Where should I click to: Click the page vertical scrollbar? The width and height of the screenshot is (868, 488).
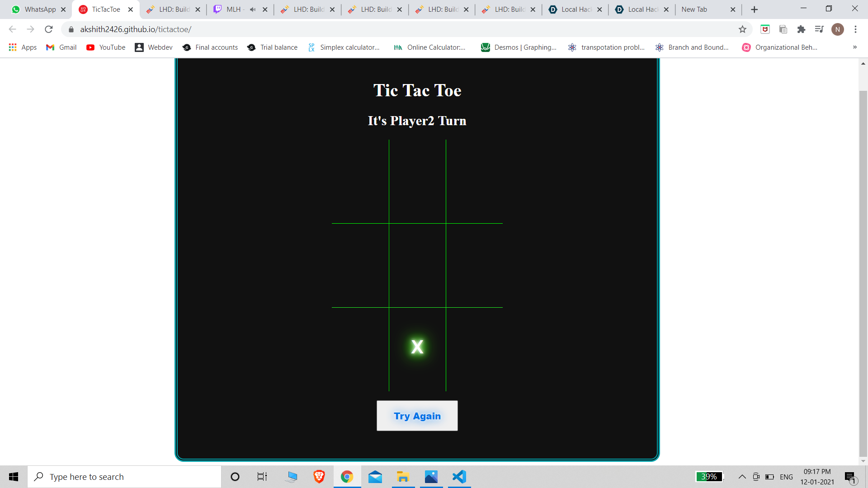(x=863, y=271)
